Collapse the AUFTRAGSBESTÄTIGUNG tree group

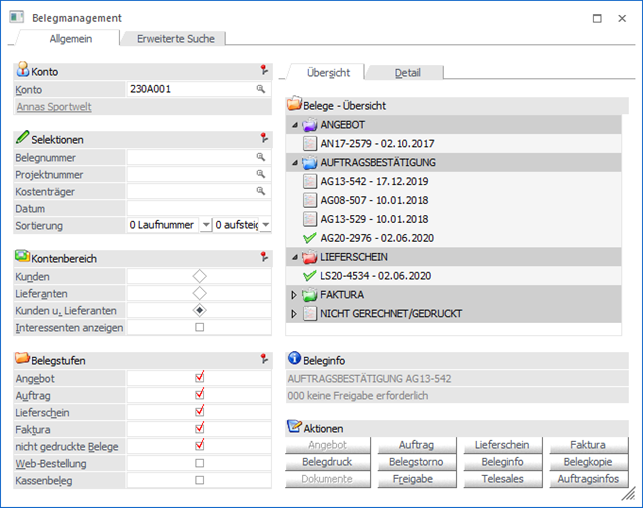pyautogui.click(x=293, y=162)
